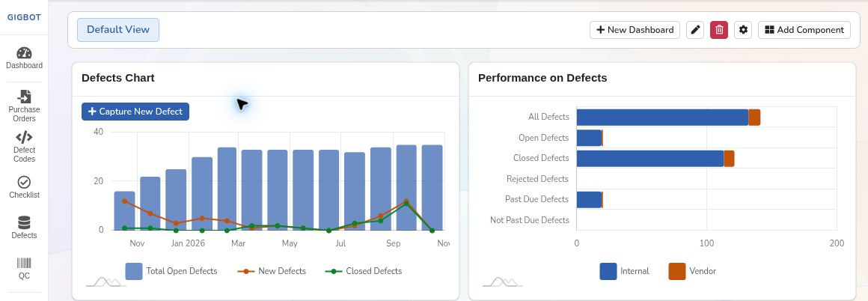
Task: Click Capture New Defect button
Action: (x=135, y=112)
